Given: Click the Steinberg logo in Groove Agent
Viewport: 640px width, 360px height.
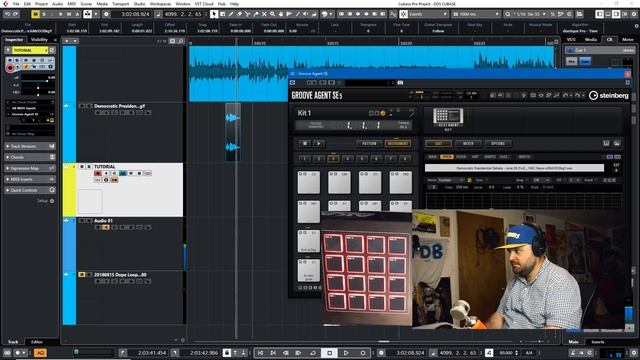Looking at the screenshot, I should point(609,96).
